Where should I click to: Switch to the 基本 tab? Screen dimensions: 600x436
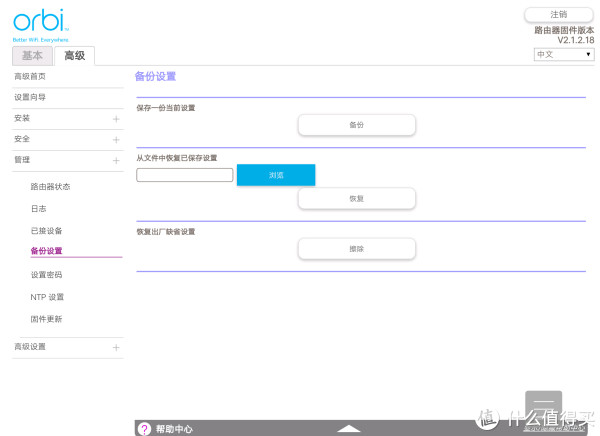point(33,56)
